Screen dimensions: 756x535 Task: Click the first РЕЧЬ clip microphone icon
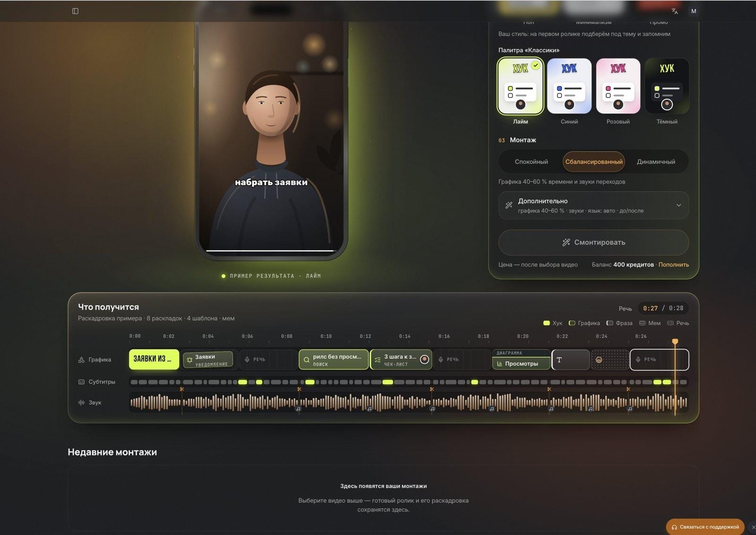(247, 360)
